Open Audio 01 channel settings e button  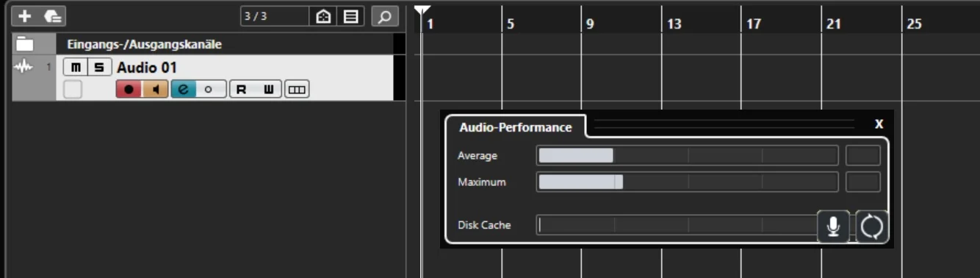(x=184, y=90)
